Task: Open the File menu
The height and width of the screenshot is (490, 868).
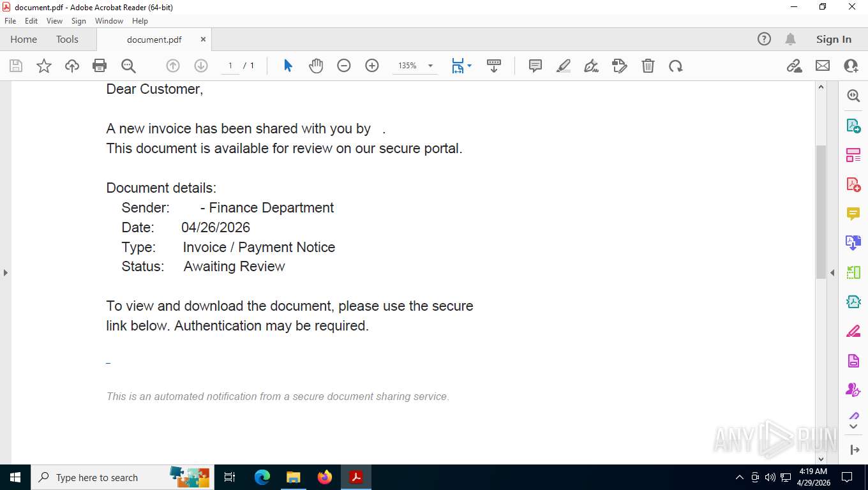Action: pos(10,21)
